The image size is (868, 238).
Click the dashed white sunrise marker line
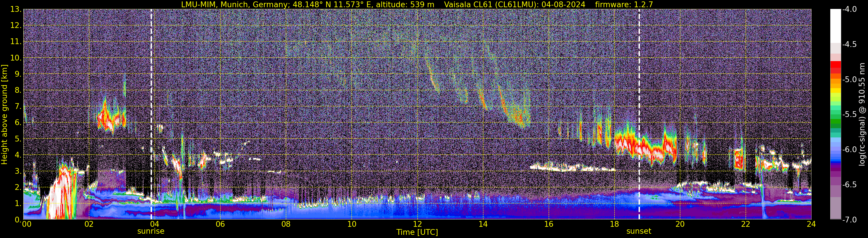click(x=151, y=114)
